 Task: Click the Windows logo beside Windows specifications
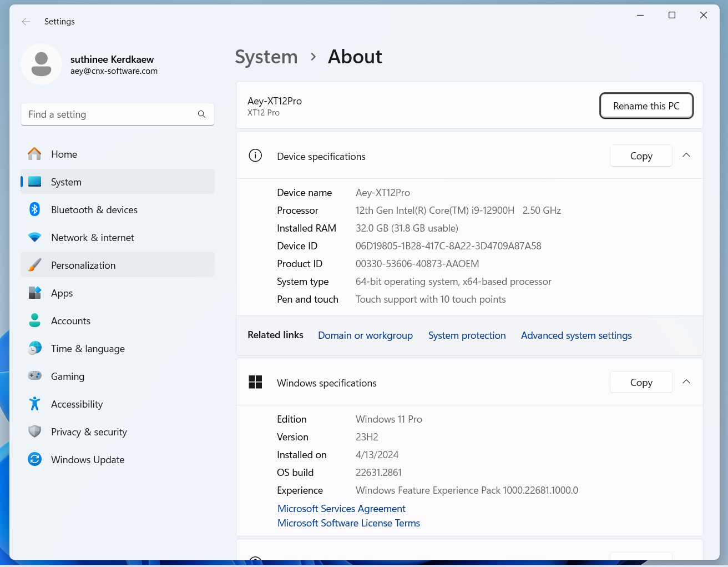tap(255, 382)
